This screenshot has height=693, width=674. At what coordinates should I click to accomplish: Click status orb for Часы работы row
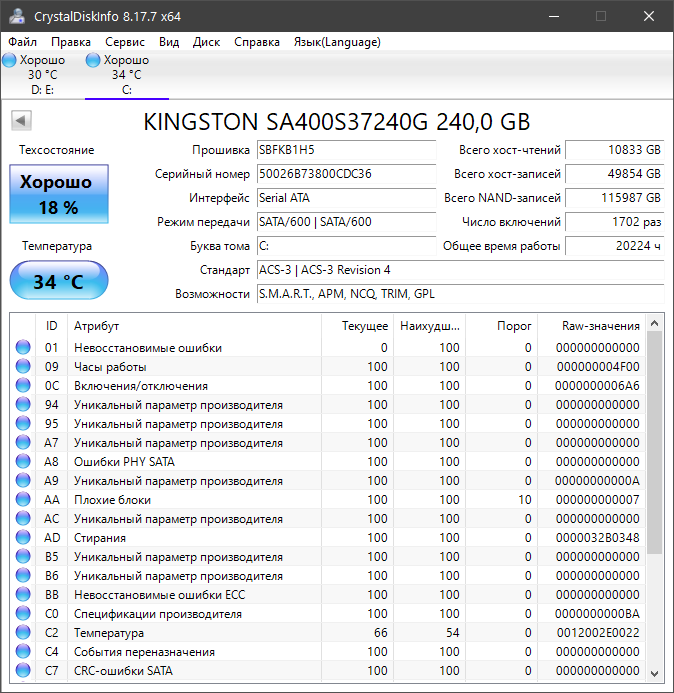23,367
